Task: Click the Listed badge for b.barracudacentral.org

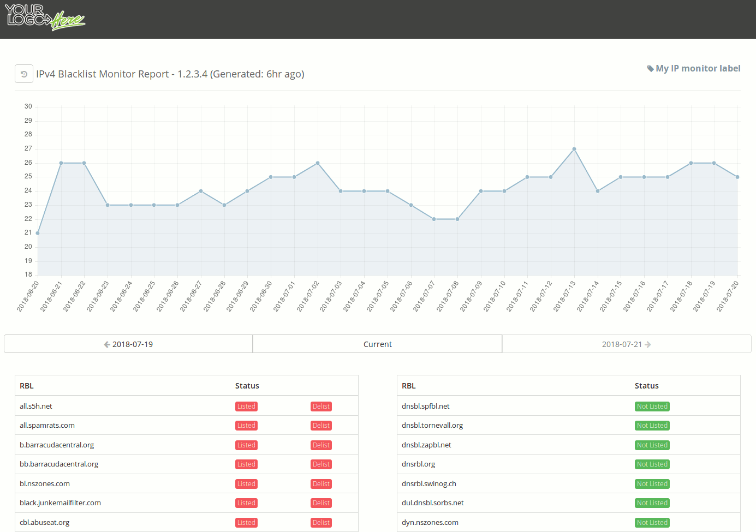Action: coord(246,445)
